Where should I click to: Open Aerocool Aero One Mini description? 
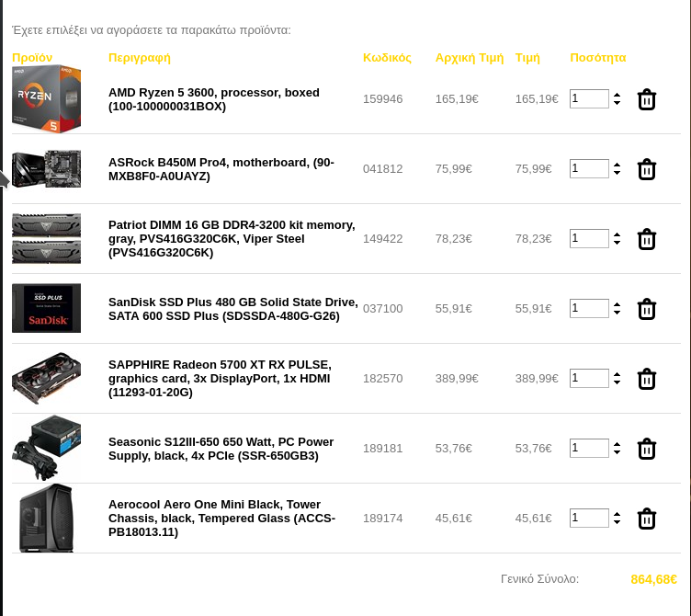pyautogui.click(x=221, y=519)
